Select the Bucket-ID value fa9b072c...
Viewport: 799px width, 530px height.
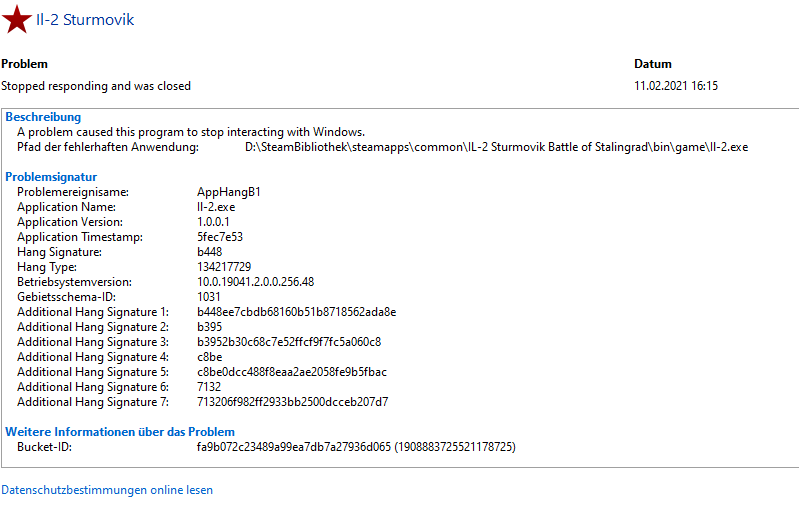(356, 447)
